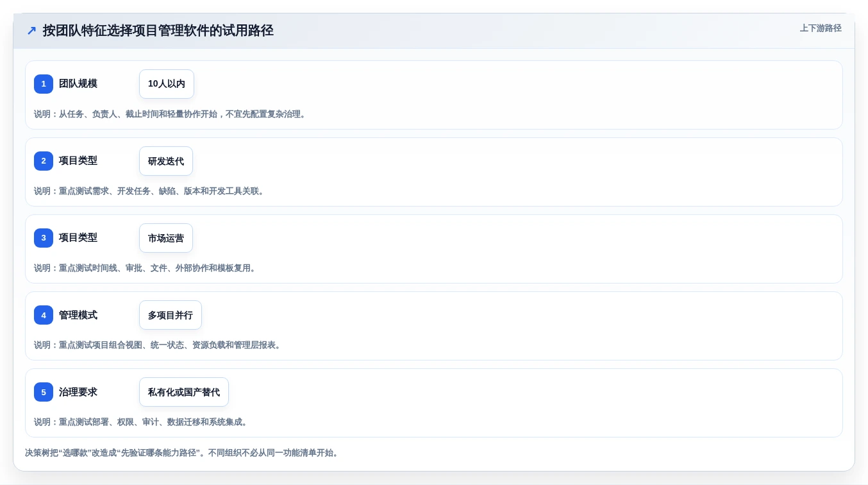This screenshot has height=485, width=868.
Task: Click the 10人以内 option chip
Action: coord(167,84)
